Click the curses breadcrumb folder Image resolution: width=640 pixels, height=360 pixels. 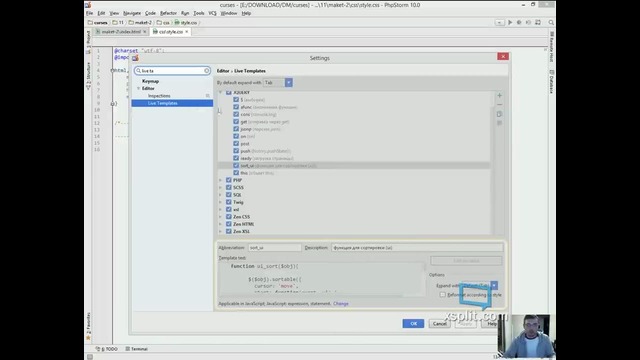[x=98, y=22]
